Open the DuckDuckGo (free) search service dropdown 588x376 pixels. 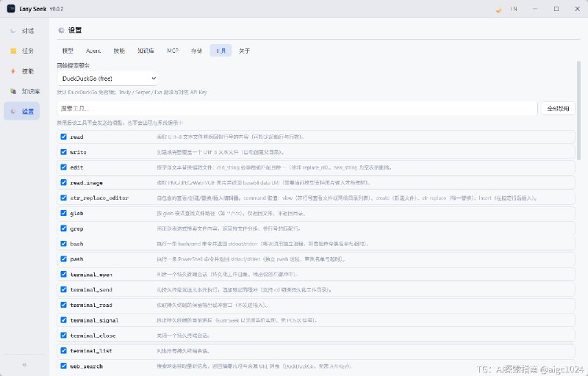107,79
